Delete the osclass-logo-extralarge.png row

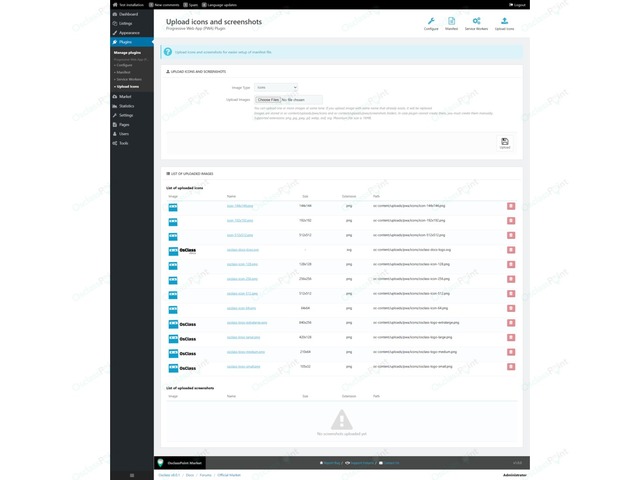(x=511, y=323)
